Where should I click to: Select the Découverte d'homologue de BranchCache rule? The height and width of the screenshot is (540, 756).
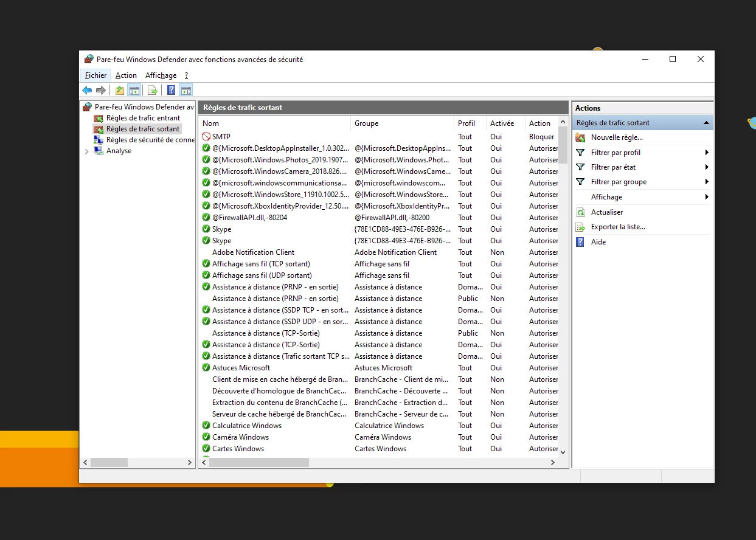point(280,391)
